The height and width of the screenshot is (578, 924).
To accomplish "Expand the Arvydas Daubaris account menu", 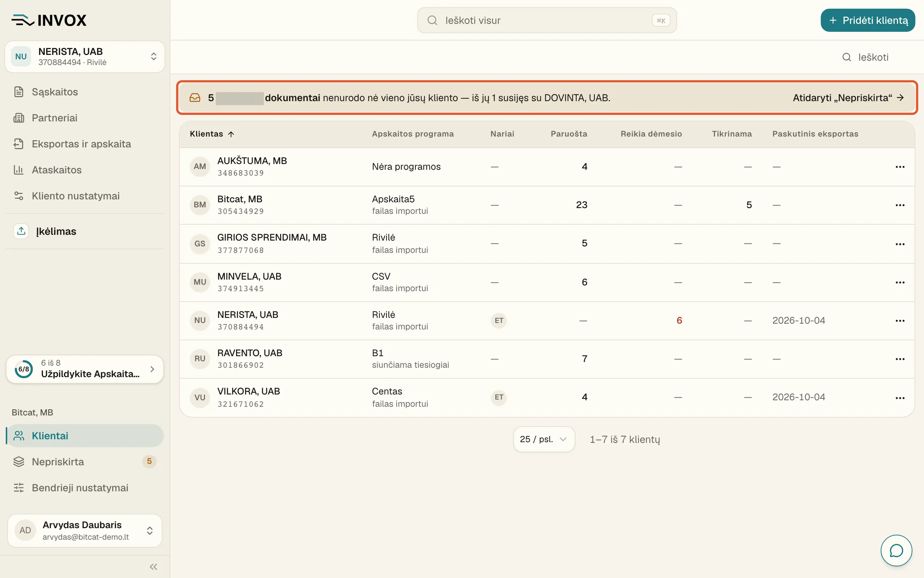I will coord(85,530).
